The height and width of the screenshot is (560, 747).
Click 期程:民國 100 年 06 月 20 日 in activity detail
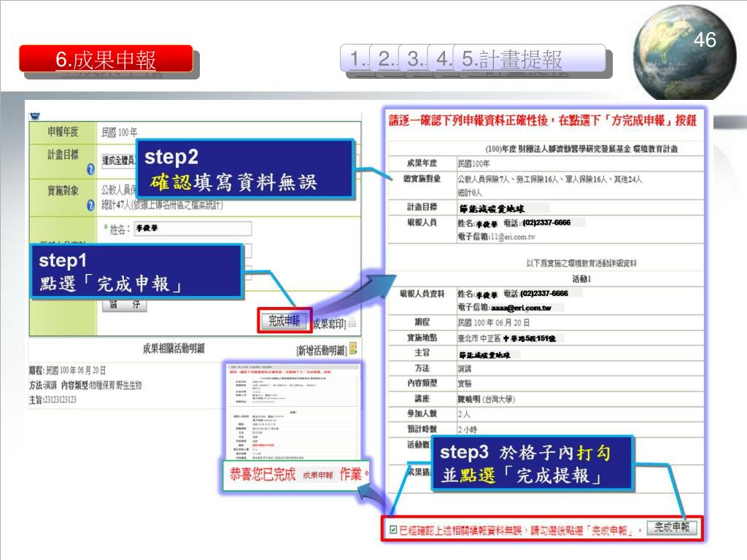point(67,370)
